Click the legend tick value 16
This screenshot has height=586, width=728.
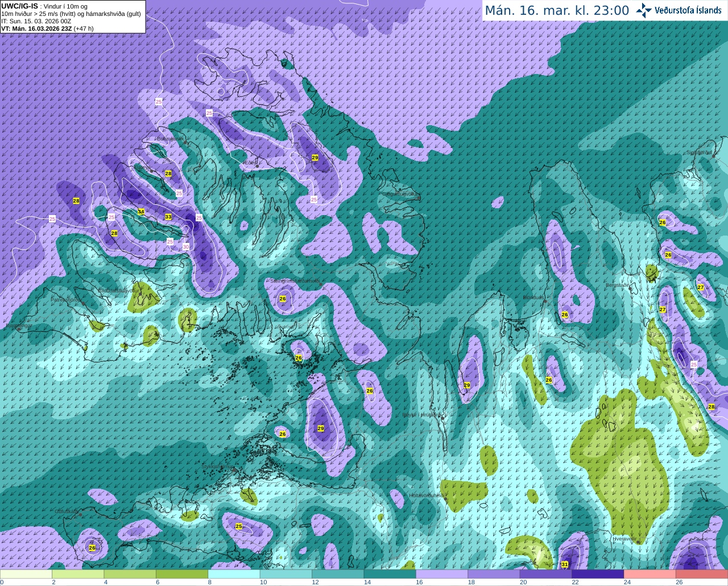419,583
